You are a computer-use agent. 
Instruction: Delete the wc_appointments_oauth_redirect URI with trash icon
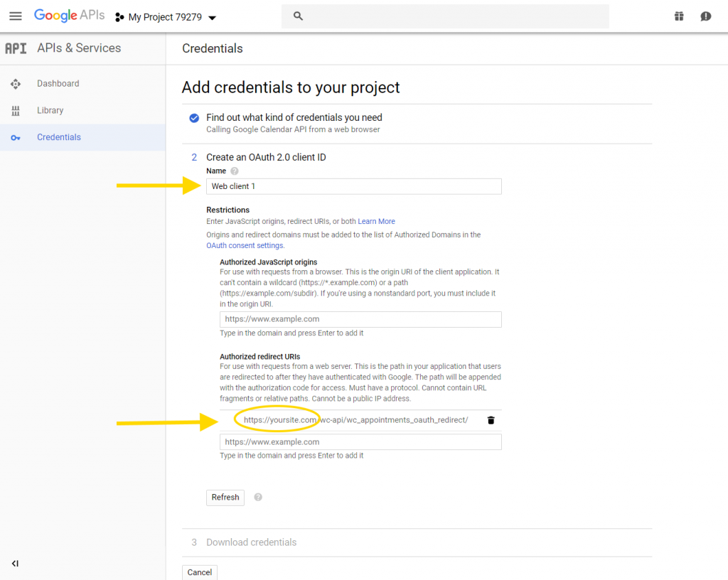click(491, 420)
